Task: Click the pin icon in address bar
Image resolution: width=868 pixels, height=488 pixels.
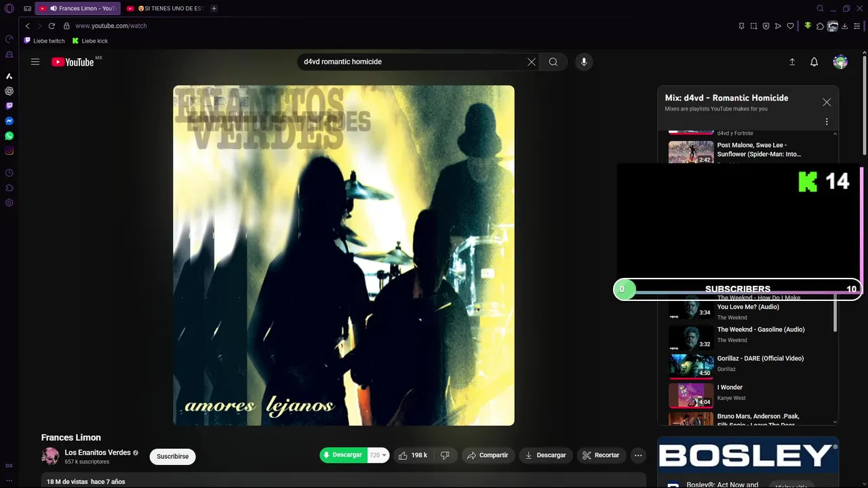Action: click(x=741, y=26)
